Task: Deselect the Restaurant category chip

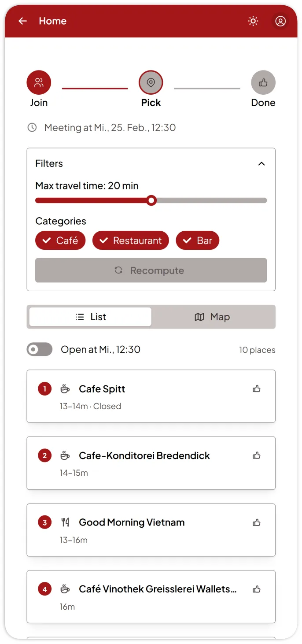Action: pos(130,241)
